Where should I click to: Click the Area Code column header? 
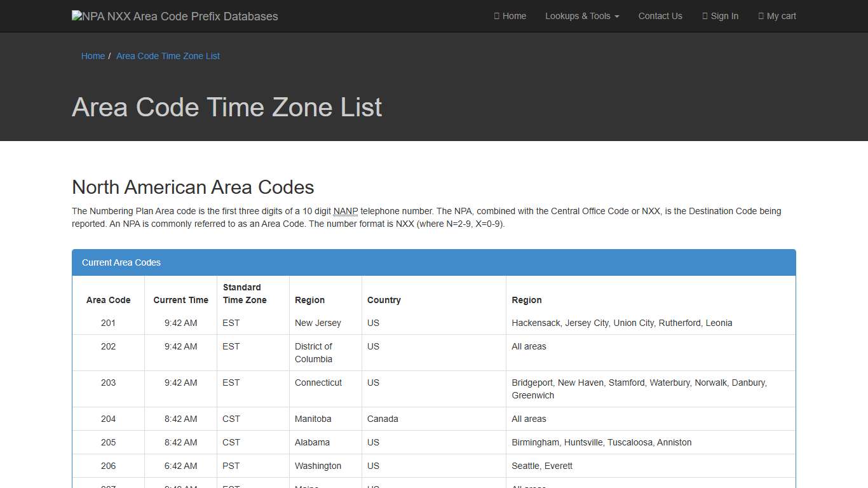108,300
